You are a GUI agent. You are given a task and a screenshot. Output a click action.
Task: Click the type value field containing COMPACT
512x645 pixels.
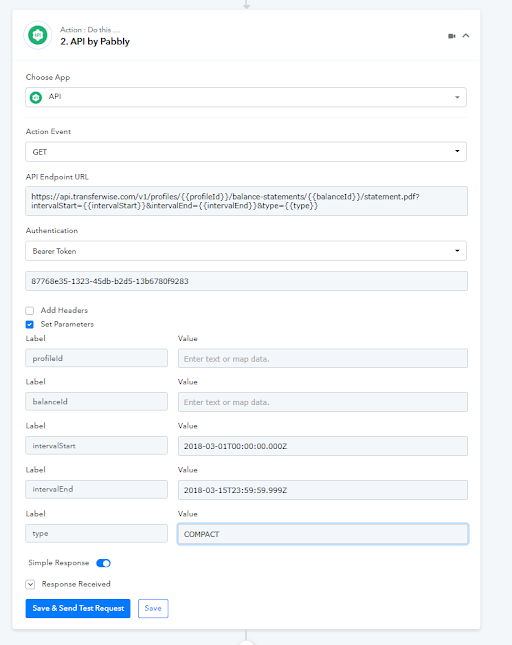tap(323, 534)
